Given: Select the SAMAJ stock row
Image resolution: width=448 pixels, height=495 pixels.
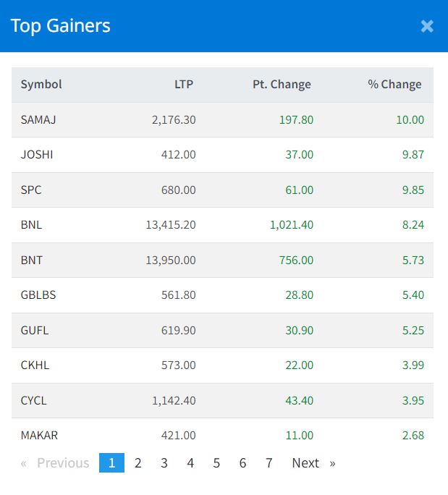Looking at the screenshot, I should coord(38,120).
